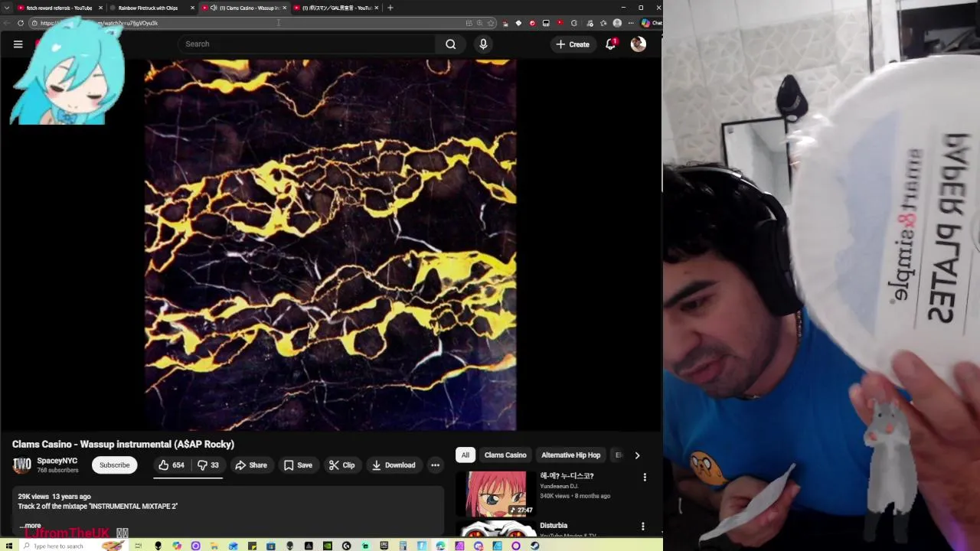Viewport: 980px width, 551px height.
Task: Bookmark this page with the star
Action: pos(491,23)
